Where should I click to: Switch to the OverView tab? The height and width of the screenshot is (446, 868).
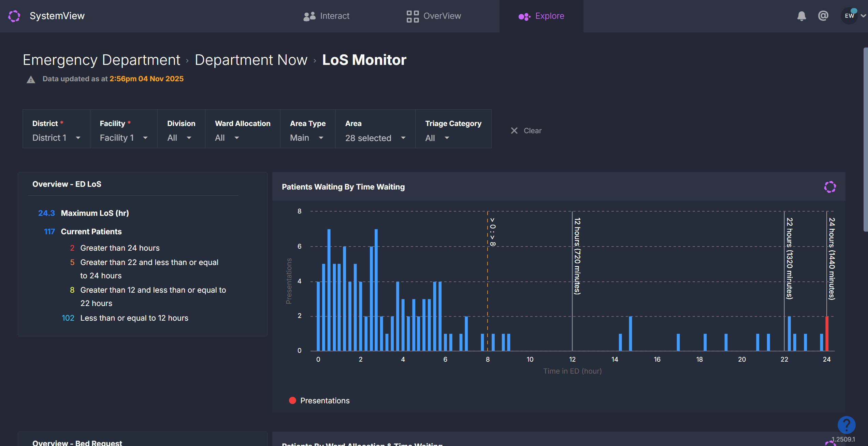pos(434,16)
